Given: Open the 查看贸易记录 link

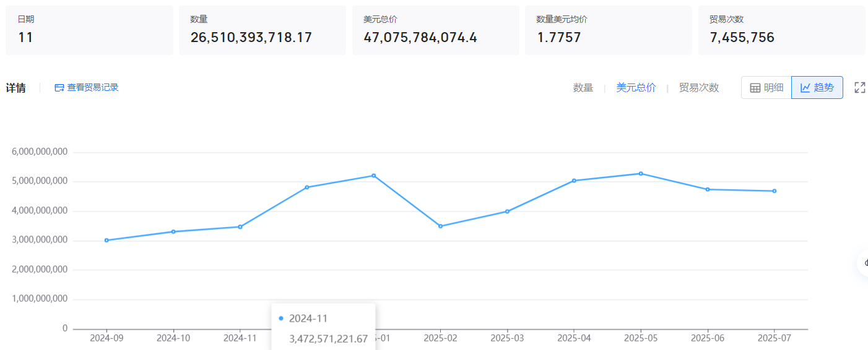Looking at the screenshot, I should pyautogui.click(x=93, y=88).
